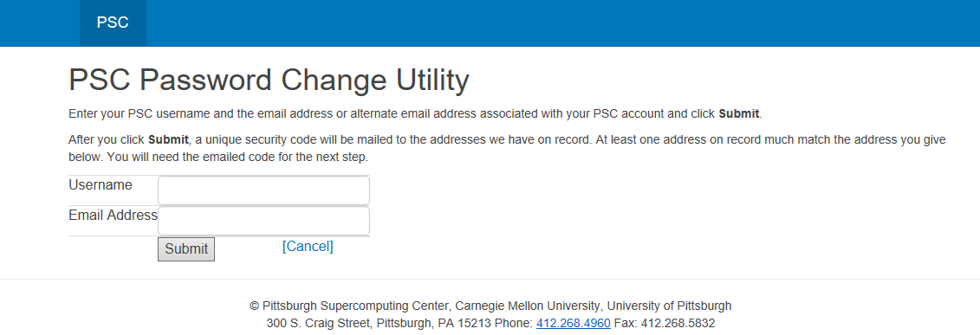Select the Username label

pos(101,185)
